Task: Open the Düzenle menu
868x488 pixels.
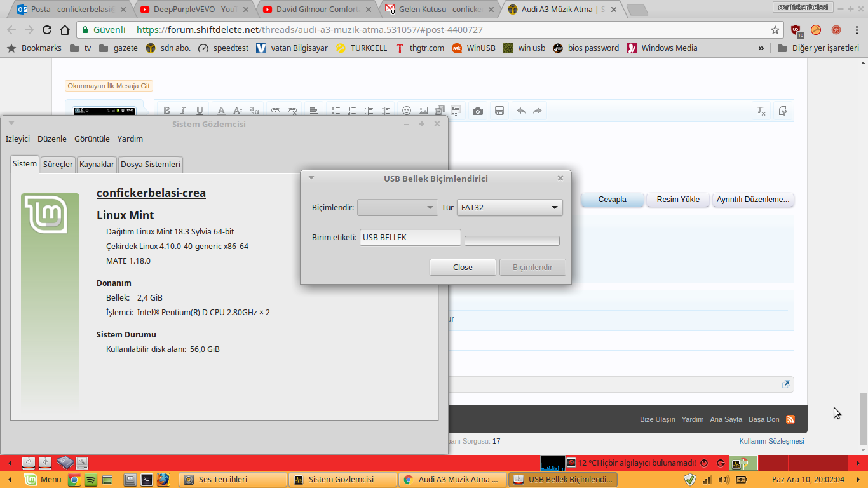Action: pos(52,139)
